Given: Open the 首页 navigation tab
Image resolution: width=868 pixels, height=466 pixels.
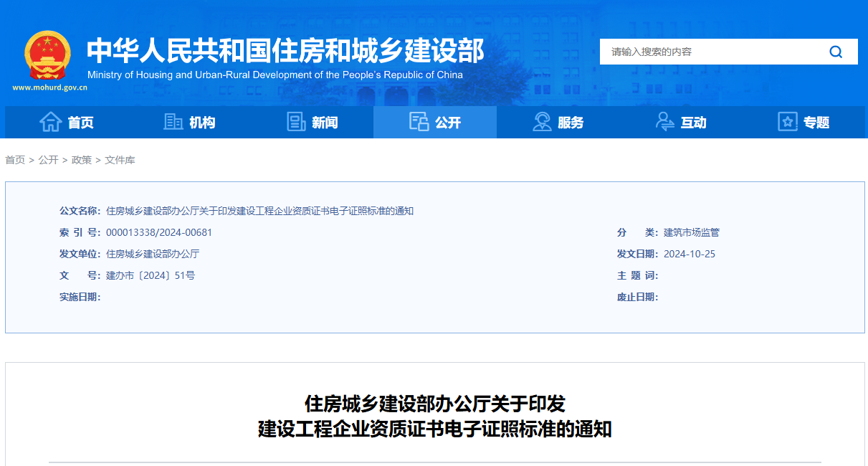Looking at the screenshot, I should (x=67, y=122).
